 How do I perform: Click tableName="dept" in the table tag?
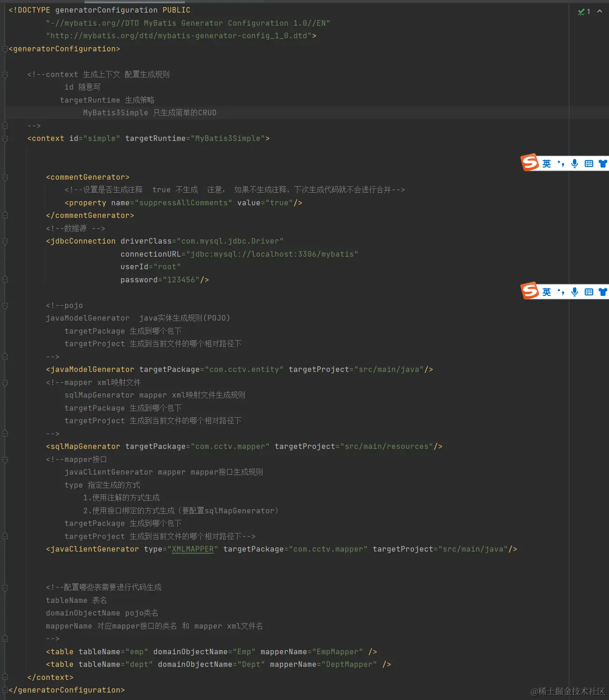click(x=116, y=665)
